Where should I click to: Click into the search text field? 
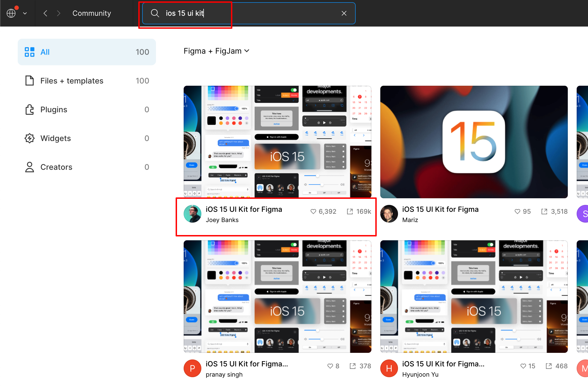(249, 13)
